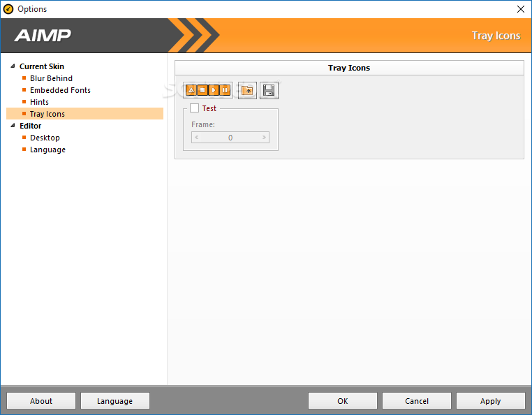Click the Cancel button

coord(417,401)
